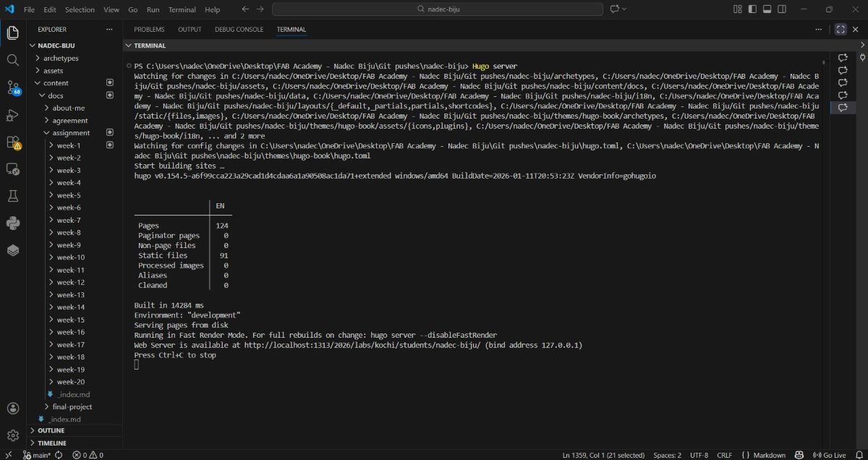Image resolution: width=868 pixels, height=460 pixels.
Task: Toggle the primary sidebar layout control
Action: pyautogui.click(x=752, y=9)
